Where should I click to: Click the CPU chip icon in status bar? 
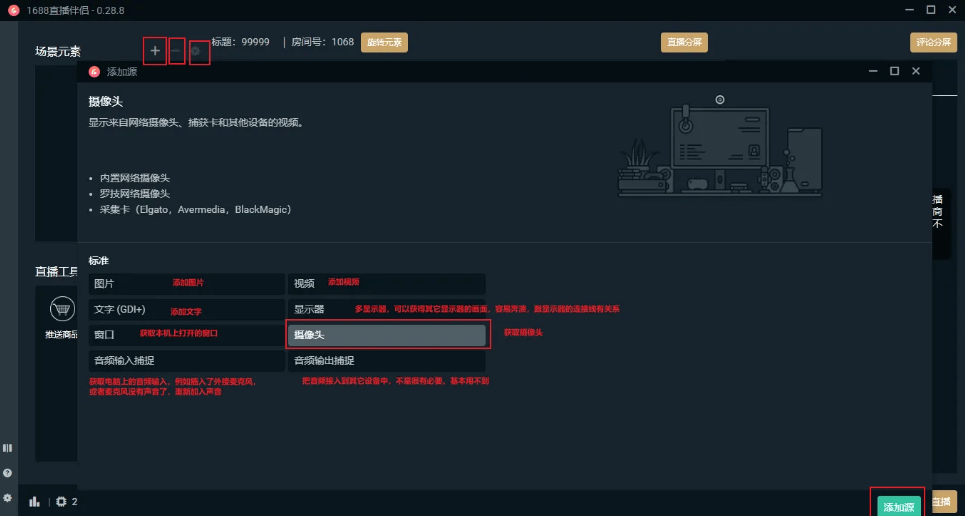point(61,501)
